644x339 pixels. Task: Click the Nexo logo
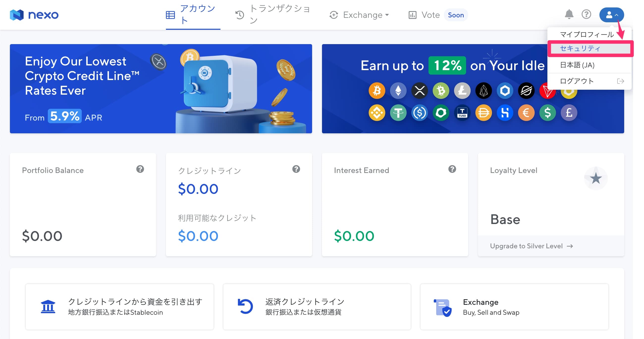click(x=34, y=15)
